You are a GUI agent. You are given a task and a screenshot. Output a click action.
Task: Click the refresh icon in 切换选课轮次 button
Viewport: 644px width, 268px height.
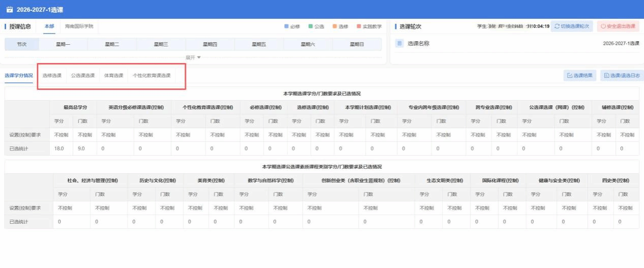pyautogui.click(x=557, y=26)
